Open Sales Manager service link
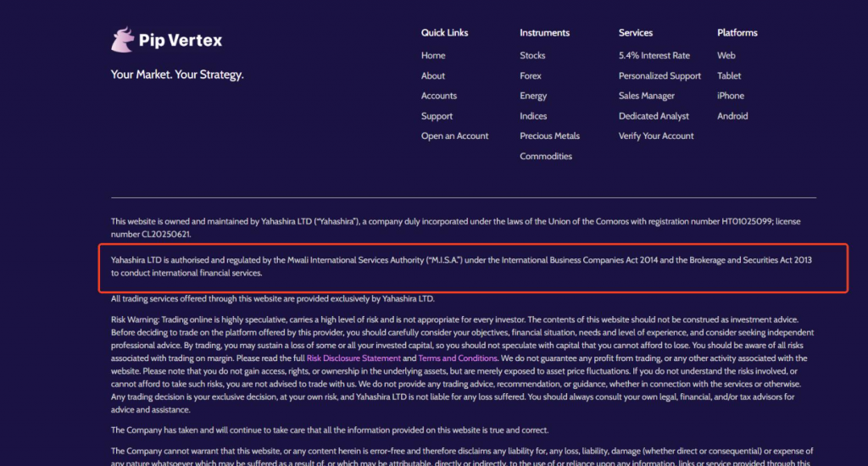Screen dimensions: 868x466 point(646,96)
